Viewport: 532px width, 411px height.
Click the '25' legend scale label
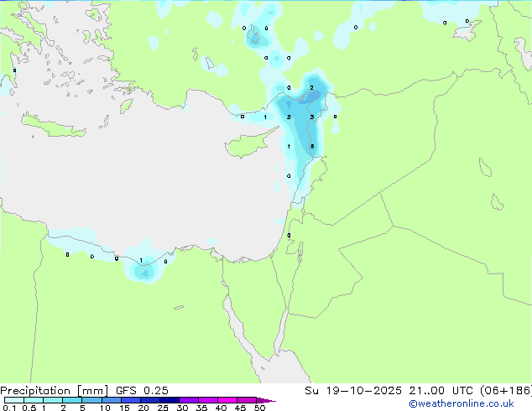click(x=163, y=408)
